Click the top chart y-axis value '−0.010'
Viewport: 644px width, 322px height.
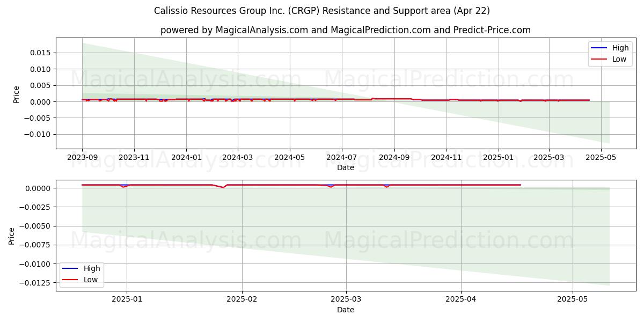38,134
